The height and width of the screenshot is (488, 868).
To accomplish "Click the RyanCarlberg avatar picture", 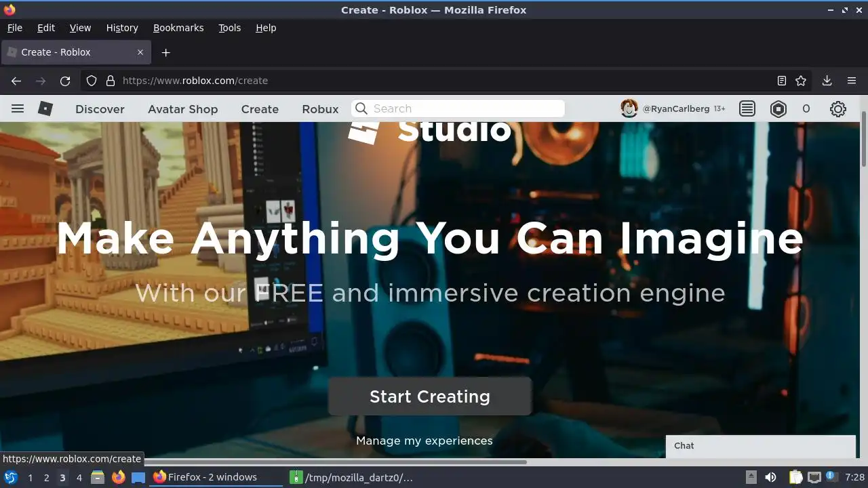I will pyautogui.click(x=629, y=108).
